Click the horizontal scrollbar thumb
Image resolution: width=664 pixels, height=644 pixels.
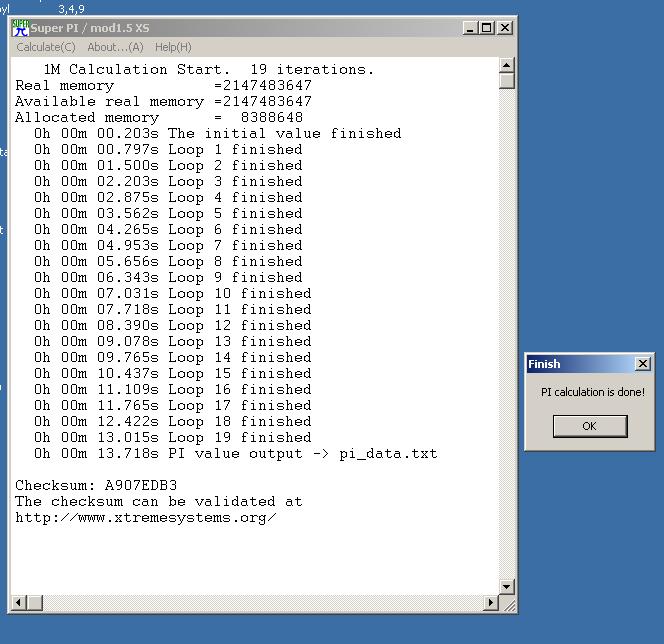coord(35,603)
